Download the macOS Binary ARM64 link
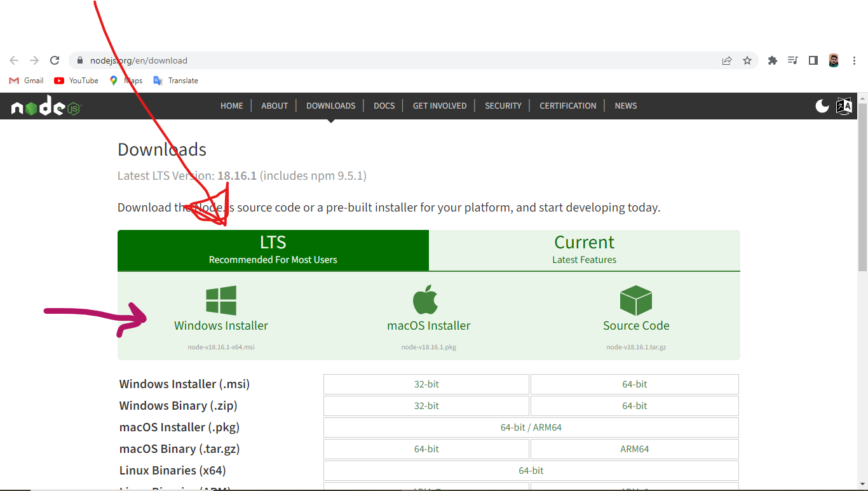 [635, 449]
